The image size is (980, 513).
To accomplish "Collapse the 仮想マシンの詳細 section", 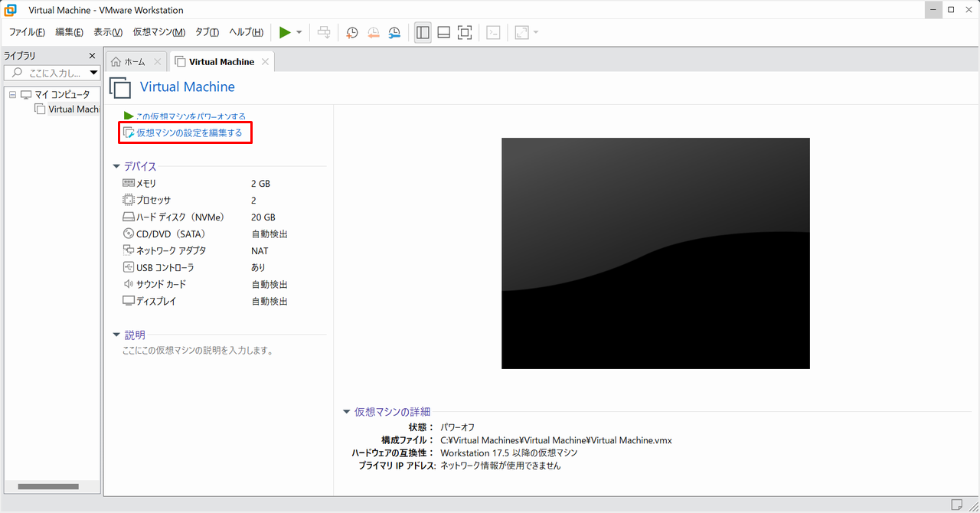I will click(x=347, y=412).
